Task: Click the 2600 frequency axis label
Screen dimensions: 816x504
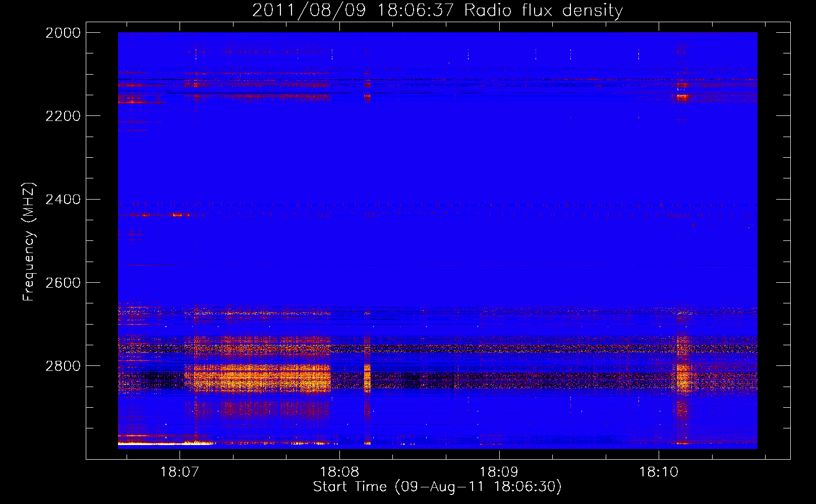Action: click(63, 283)
